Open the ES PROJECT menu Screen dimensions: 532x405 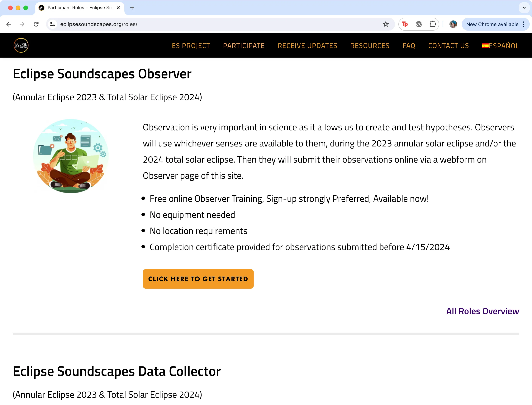click(x=191, y=46)
